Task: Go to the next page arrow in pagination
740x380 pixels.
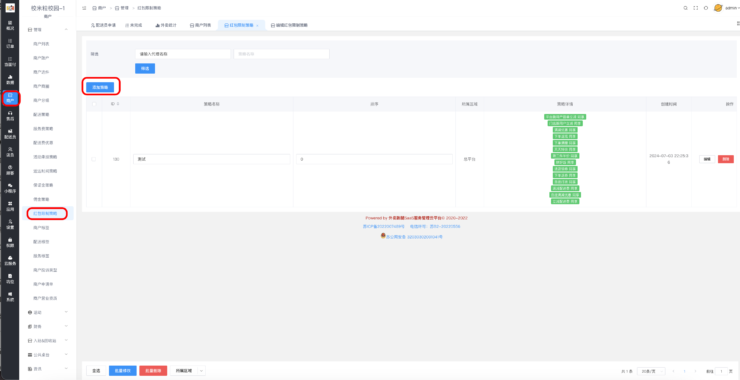Action: coord(695,371)
